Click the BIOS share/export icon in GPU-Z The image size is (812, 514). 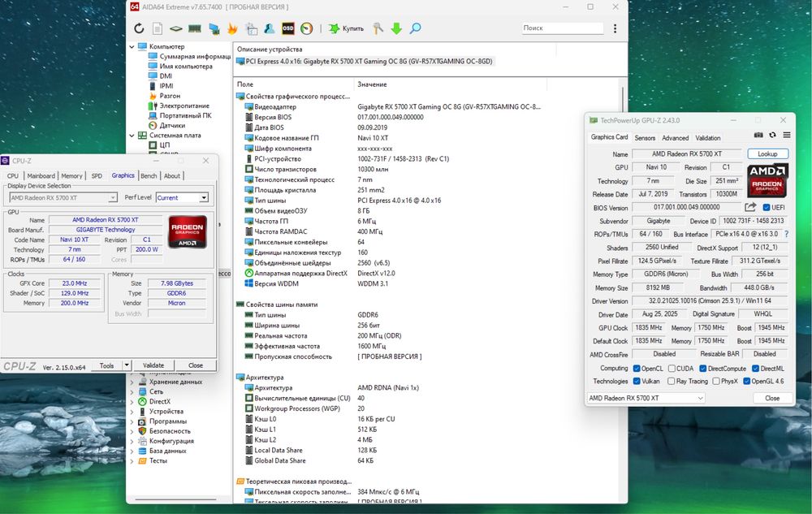[750, 207]
